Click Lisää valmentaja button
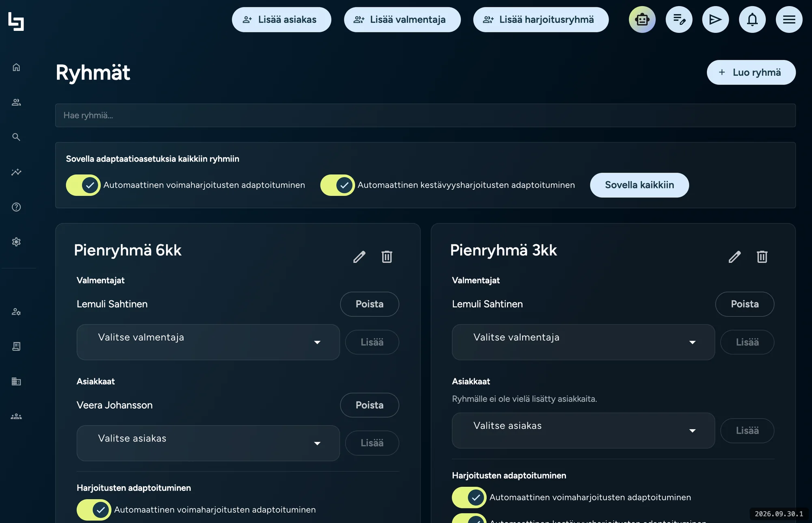Screen dimensions: 812x523 402,19
